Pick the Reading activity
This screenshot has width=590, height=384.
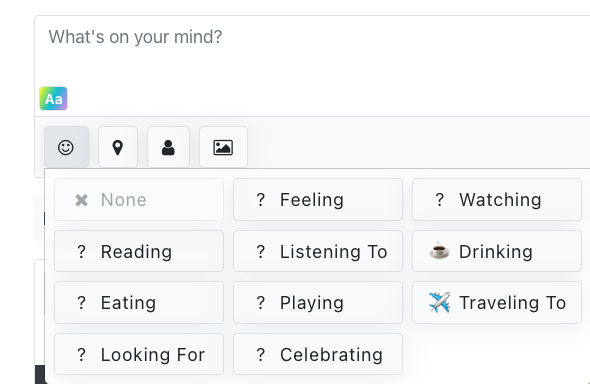139,251
